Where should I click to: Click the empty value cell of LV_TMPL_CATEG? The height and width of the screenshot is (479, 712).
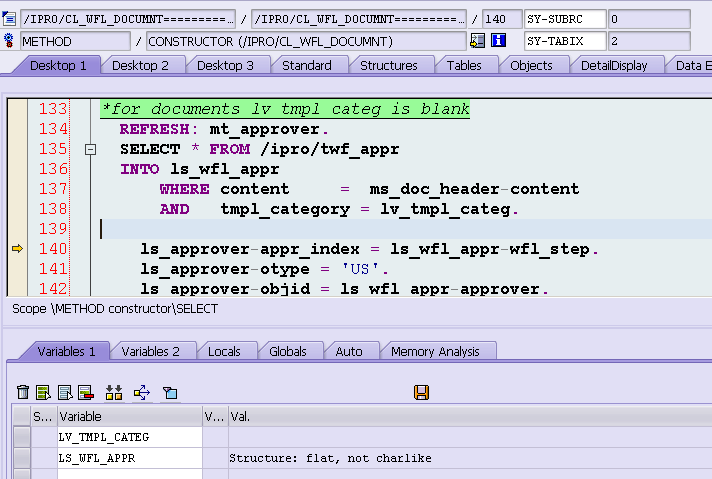tap(470, 437)
